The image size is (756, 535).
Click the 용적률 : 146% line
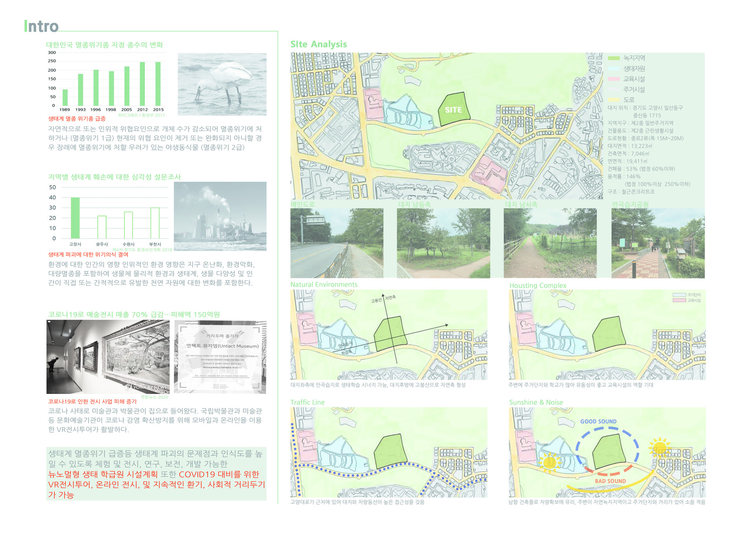click(x=624, y=176)
